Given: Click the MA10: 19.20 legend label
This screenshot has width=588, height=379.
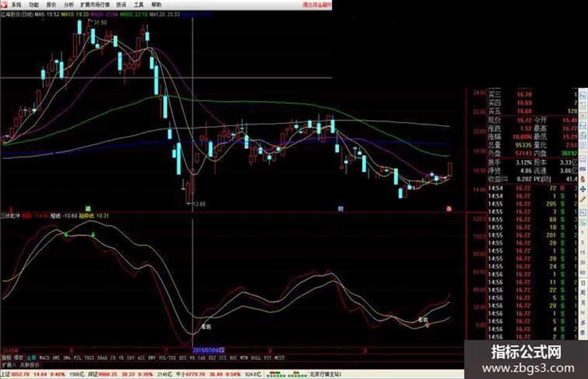Looking at the screenshot, I should point(75,14).
